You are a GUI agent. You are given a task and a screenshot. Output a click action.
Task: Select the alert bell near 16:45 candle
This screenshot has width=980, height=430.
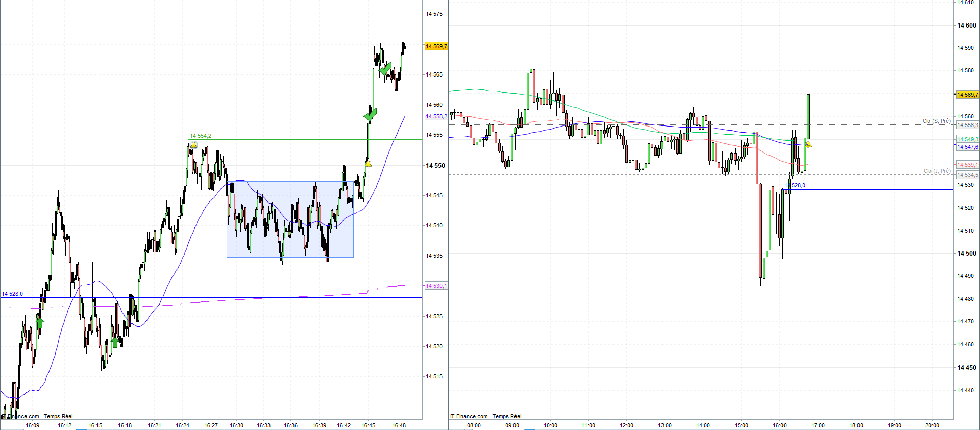click(368, 164)
